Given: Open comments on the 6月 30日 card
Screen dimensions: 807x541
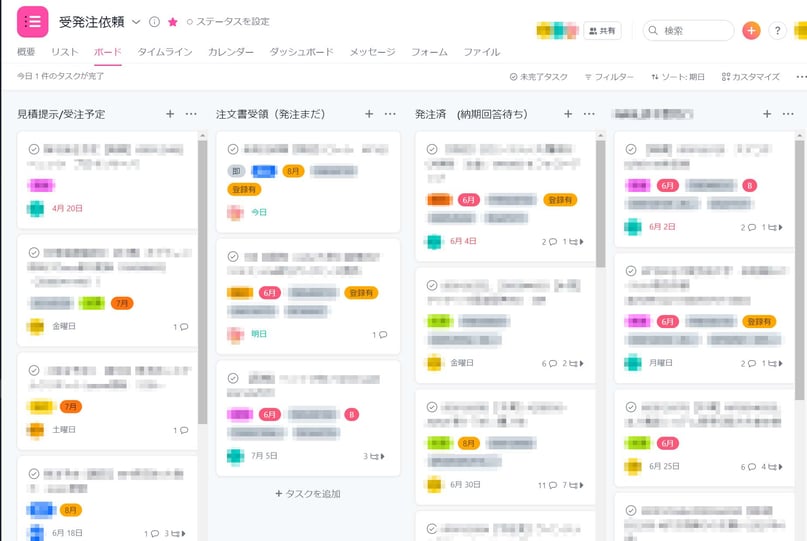Looking at the screenshot, I should coord(548,485).
